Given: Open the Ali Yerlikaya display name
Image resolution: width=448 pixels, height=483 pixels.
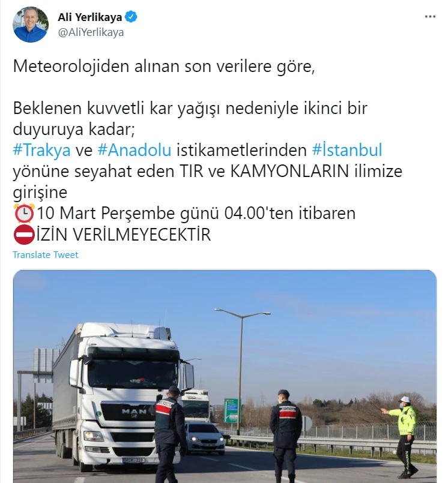Looking at the screenshot, I should [x=90, y=17].
